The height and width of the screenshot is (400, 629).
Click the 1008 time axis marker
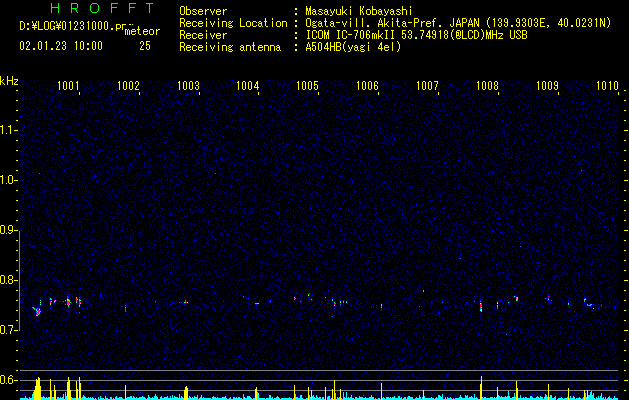[x=487, y=86]
